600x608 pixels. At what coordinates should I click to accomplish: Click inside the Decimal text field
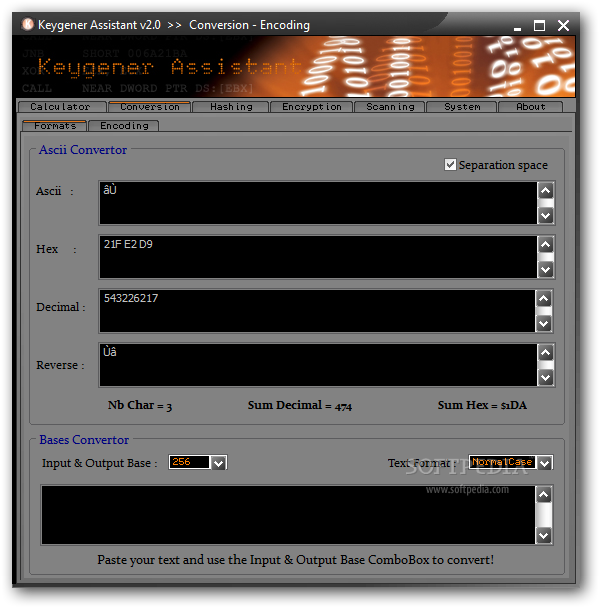[x=317, y=311]
